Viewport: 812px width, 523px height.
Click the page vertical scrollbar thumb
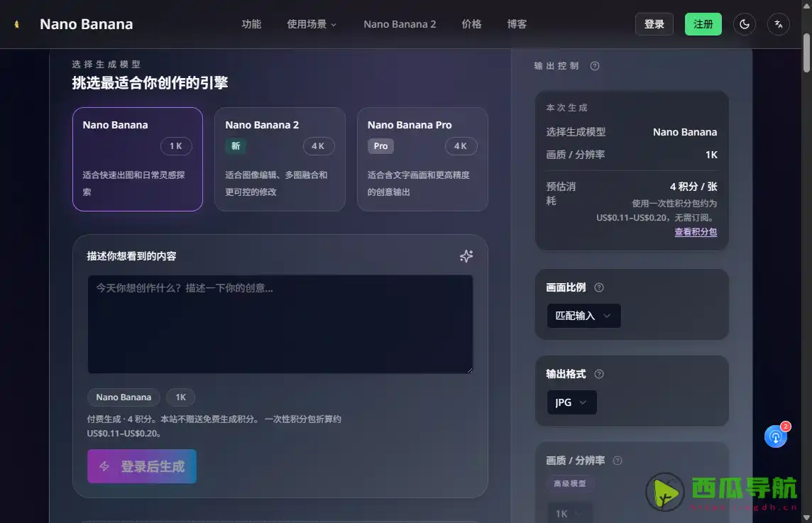pyautogui.click(x=806, y=53)
